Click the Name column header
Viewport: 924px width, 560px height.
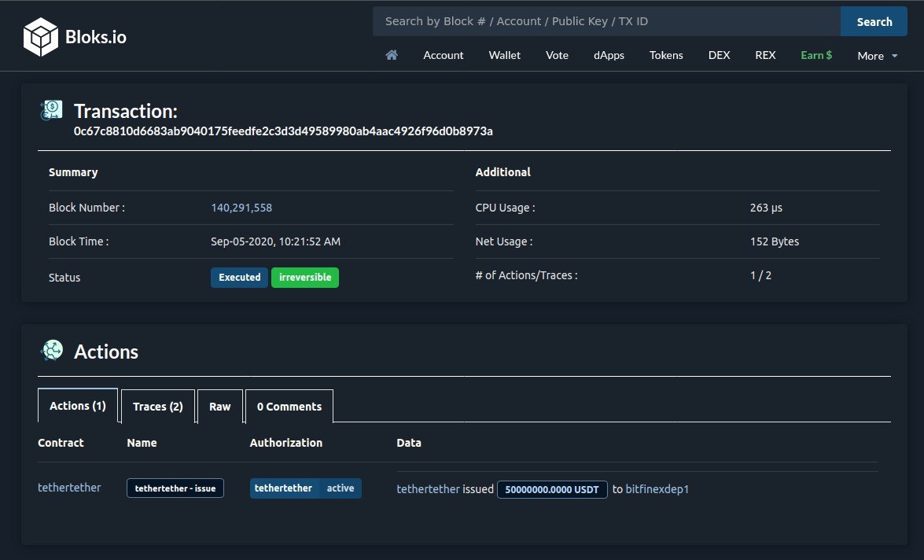coord(142,443)
